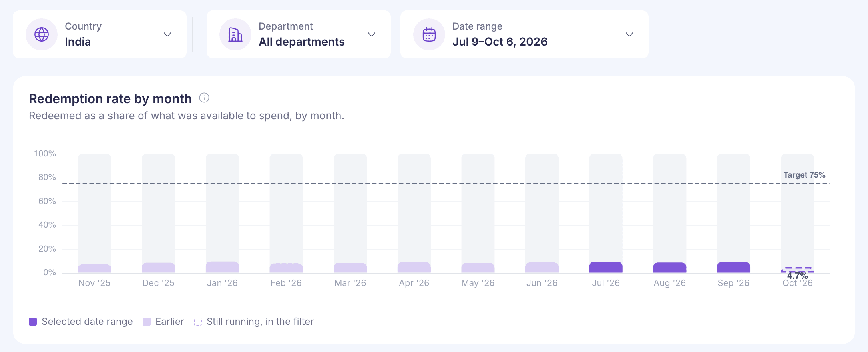Screen dimensions: 868x352
Task: Click the 'Mar '26' axis label
Action: coord(350,283)
